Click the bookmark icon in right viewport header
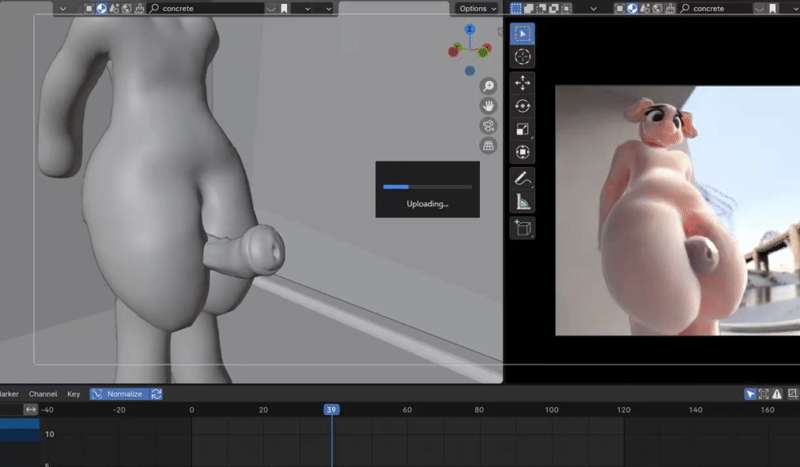The width and height of the screenshot is (800, 467). 772,8
